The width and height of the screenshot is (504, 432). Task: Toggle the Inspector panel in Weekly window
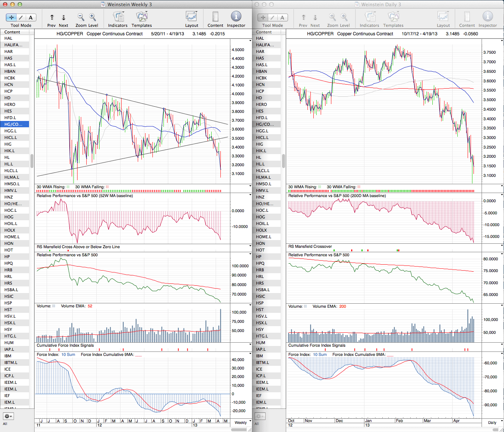click(x=236, y=17)
